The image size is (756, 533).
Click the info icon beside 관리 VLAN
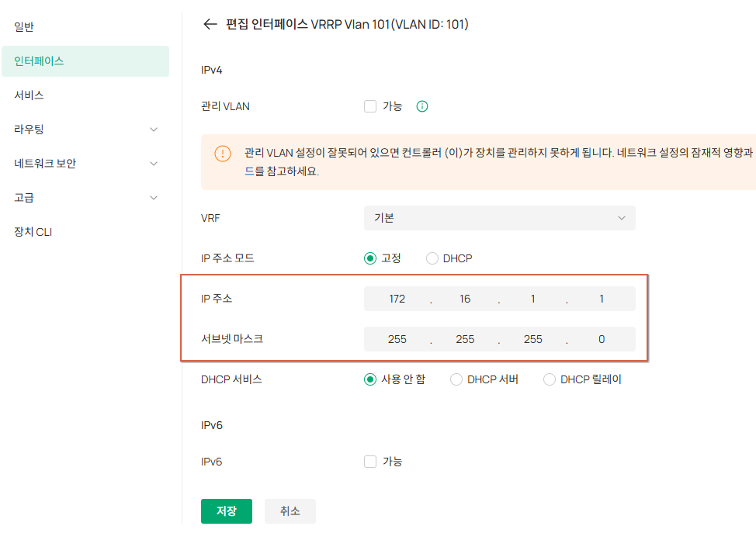(x=422, y=106)
